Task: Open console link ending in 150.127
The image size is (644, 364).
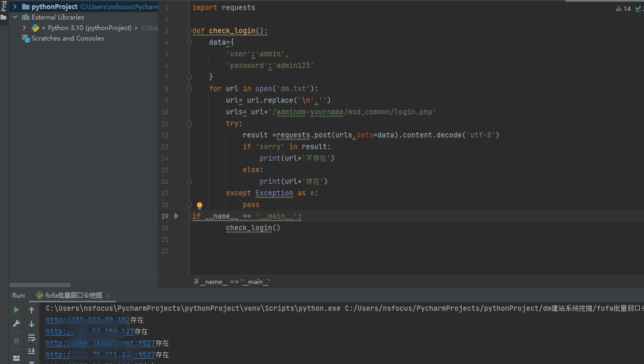Action: coord(90,332)
